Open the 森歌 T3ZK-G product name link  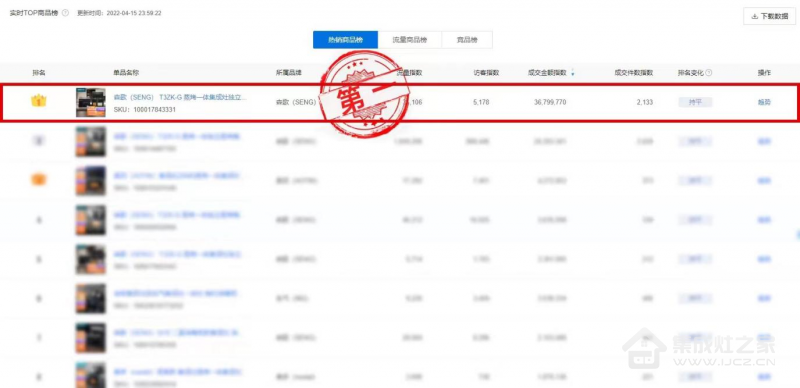click(180, 98)
